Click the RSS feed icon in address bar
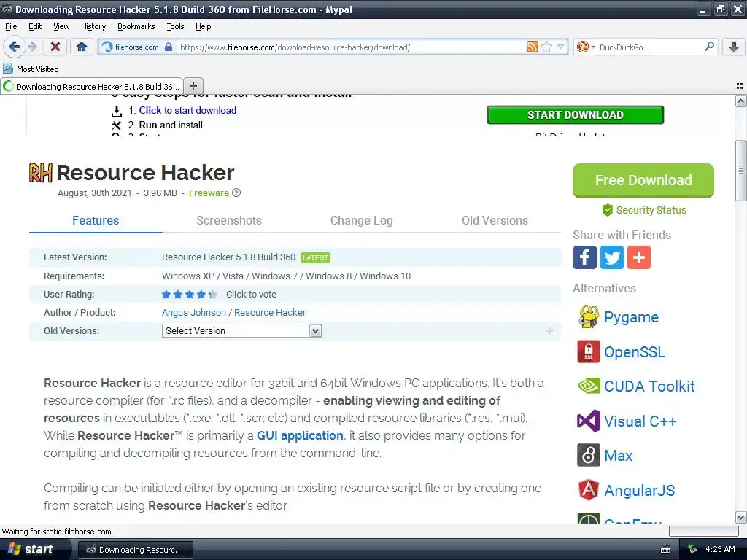747x560 pixels. click(x=532, y=47)
